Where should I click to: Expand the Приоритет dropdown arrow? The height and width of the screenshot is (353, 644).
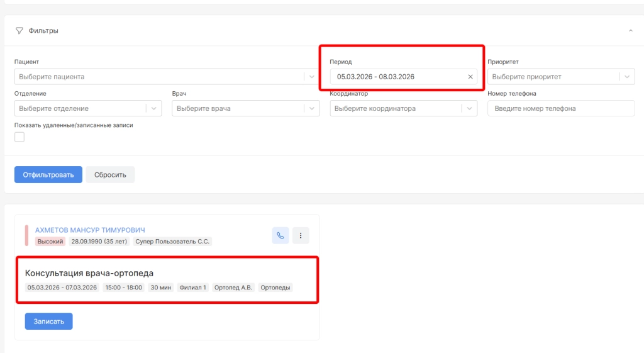(626, 77)
